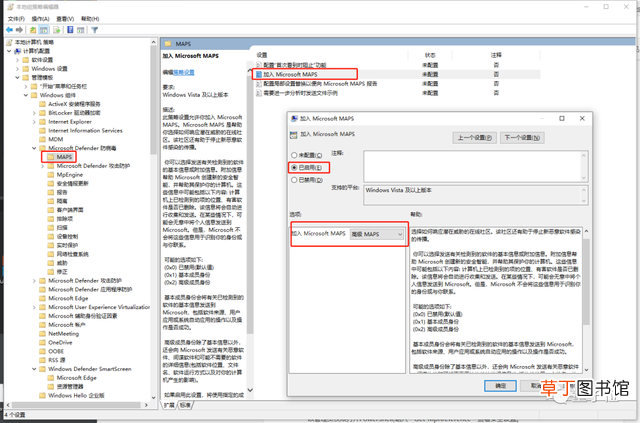The image size is (640, 423).
Task: Click the 下一个设置(N) button
Action: tap(522, 138)
